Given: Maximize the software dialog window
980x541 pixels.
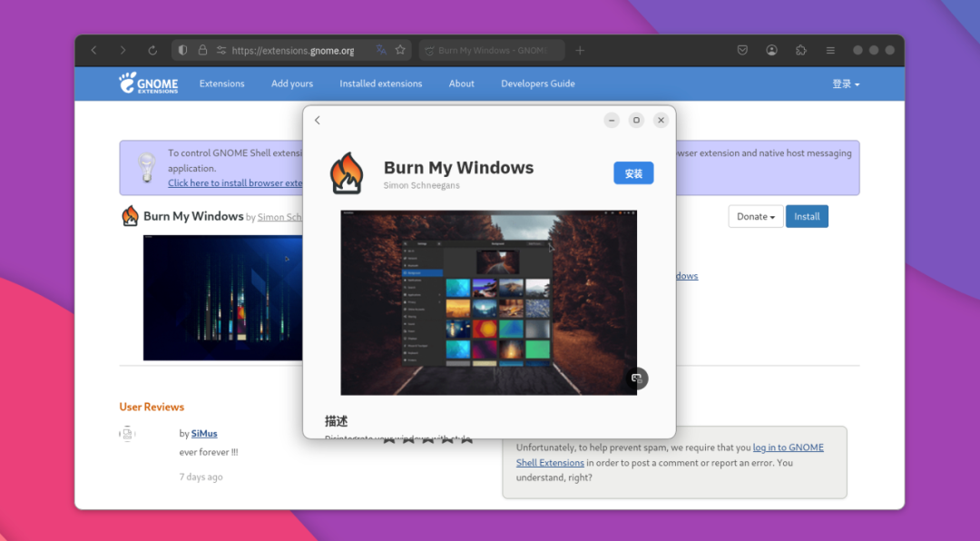Looking at the screenshot, I should [x=636, y=120].
